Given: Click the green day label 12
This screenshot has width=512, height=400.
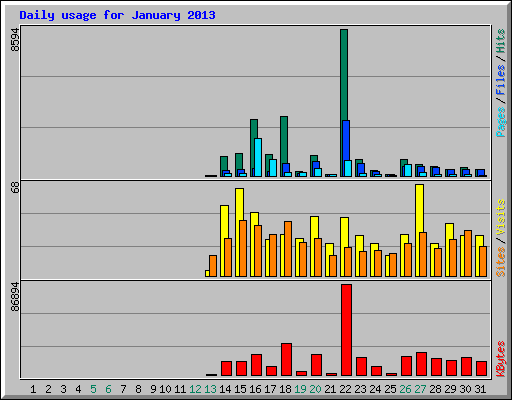Looking at the screenshot, I should coord(195,389).
